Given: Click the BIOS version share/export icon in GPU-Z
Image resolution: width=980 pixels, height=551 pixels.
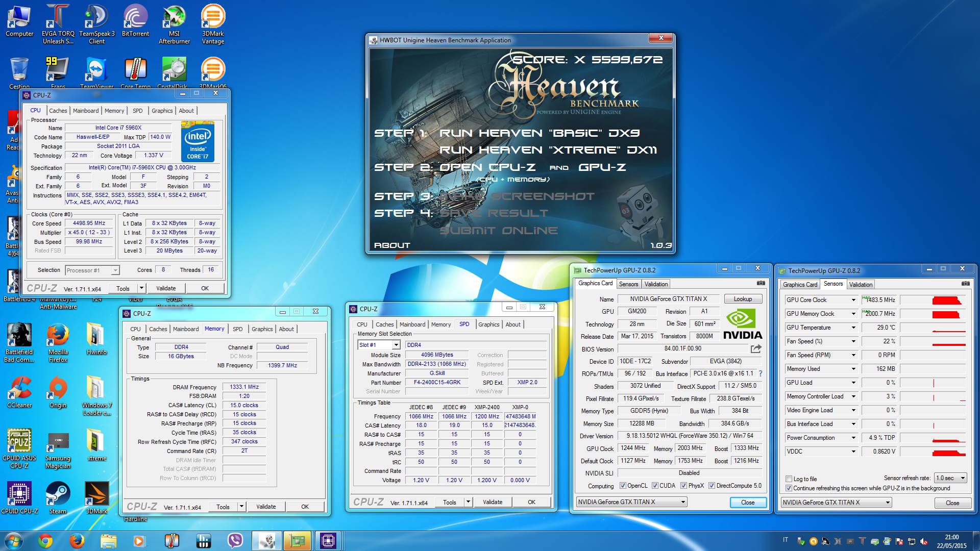Looking at the screenshot, I should (756, 348).
